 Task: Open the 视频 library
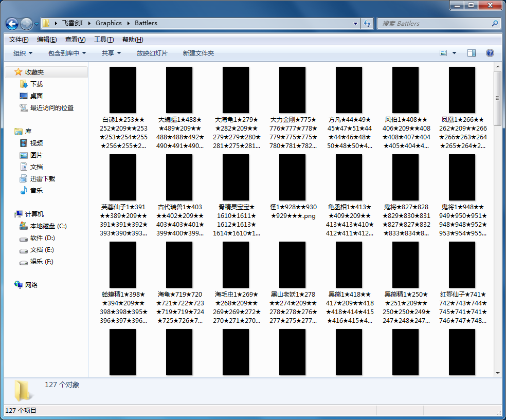click(x=36, y=143)
